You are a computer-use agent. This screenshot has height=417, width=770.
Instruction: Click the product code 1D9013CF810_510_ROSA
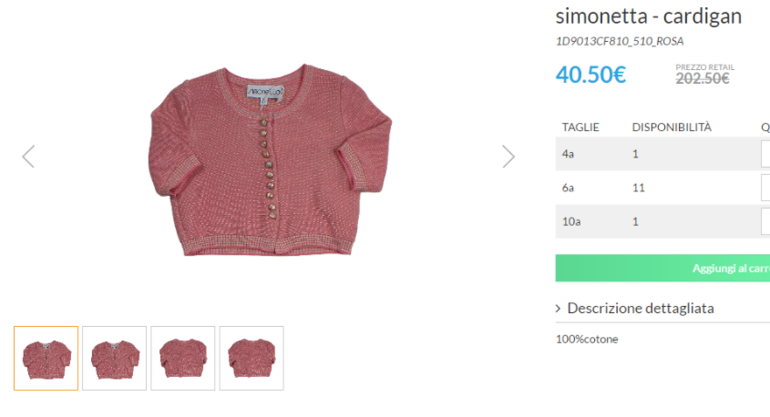[x=619, y=42]
